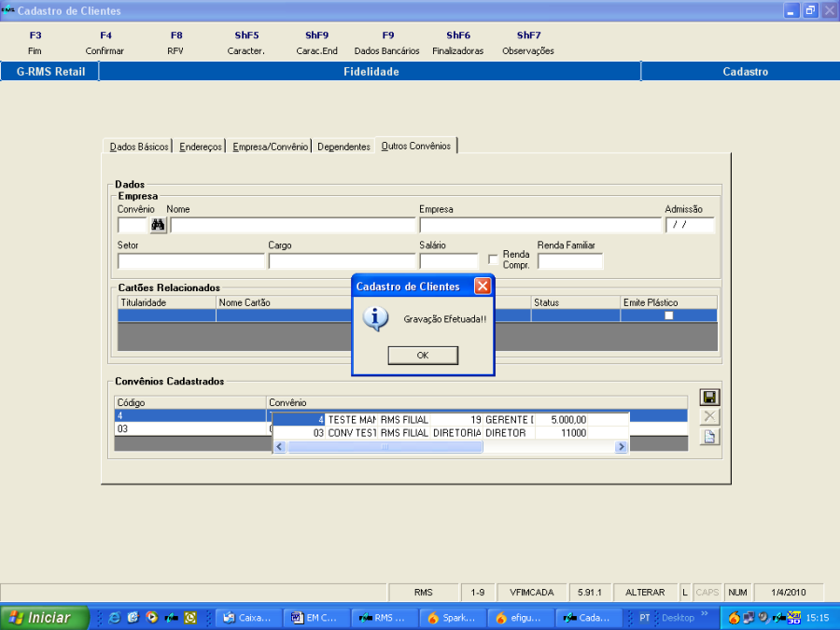Open the binoculars search for Convênio
Image resolution: width=840 pixels, height=630 pixels.
point(158,225)
